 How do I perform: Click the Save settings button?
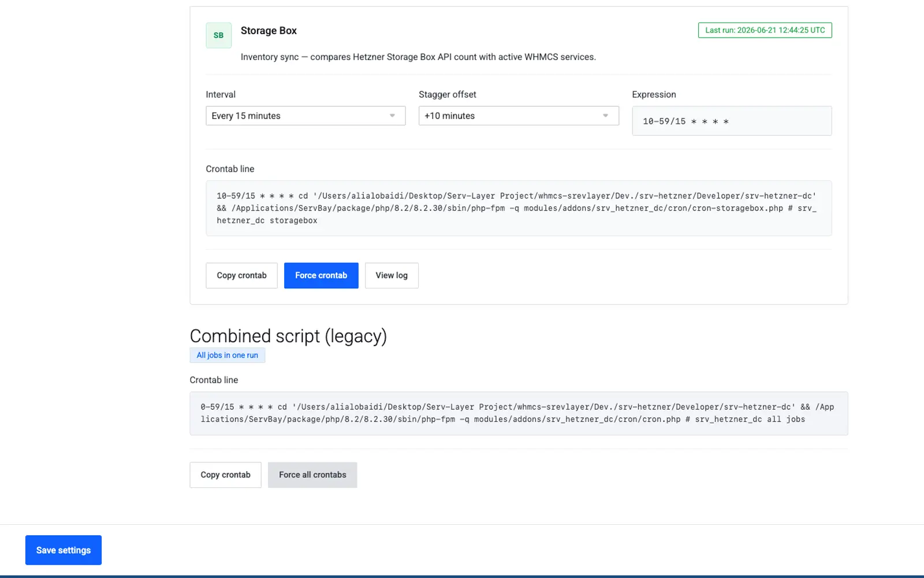(64, 550)
